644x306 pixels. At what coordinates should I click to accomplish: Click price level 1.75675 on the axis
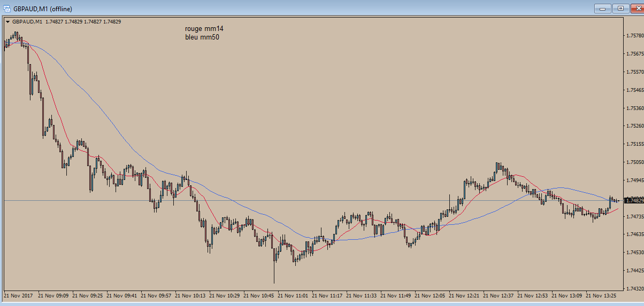(x=634, y=54)
